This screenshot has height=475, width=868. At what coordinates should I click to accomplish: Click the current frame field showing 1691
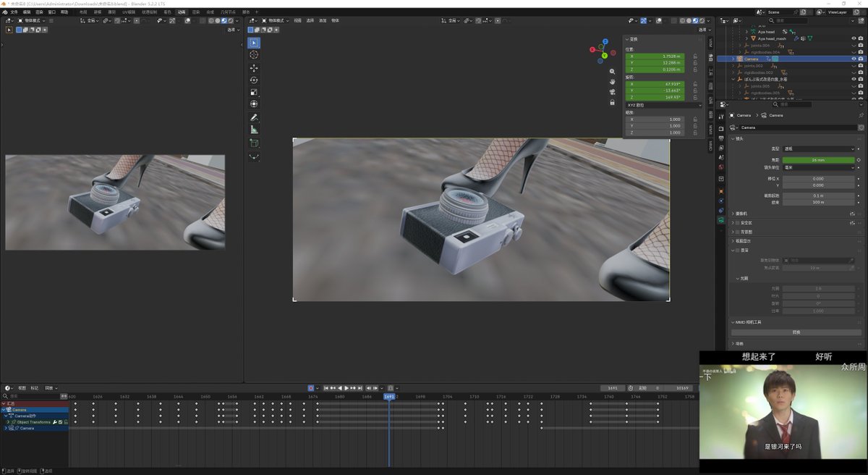coord(613,388)
